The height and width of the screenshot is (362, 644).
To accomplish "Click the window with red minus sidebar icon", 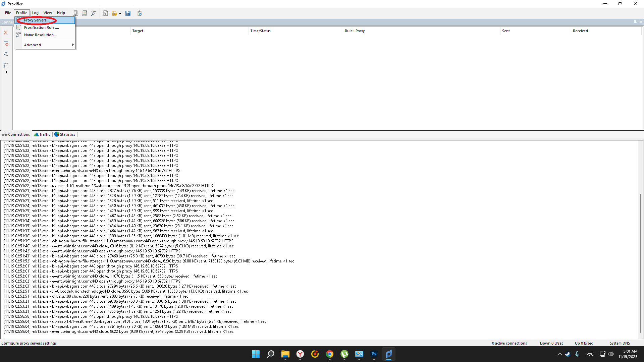I will pyautogui.click(x=6, y=44).
